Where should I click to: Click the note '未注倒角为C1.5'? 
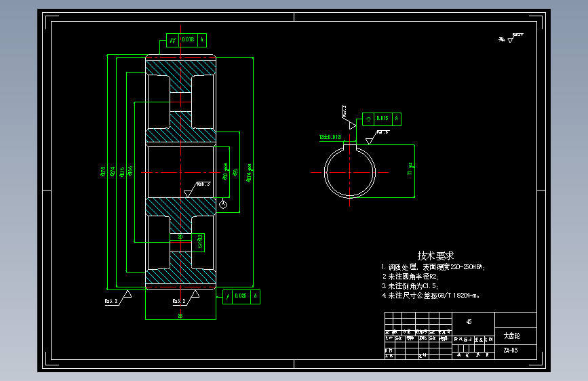[x=410, y=286]
